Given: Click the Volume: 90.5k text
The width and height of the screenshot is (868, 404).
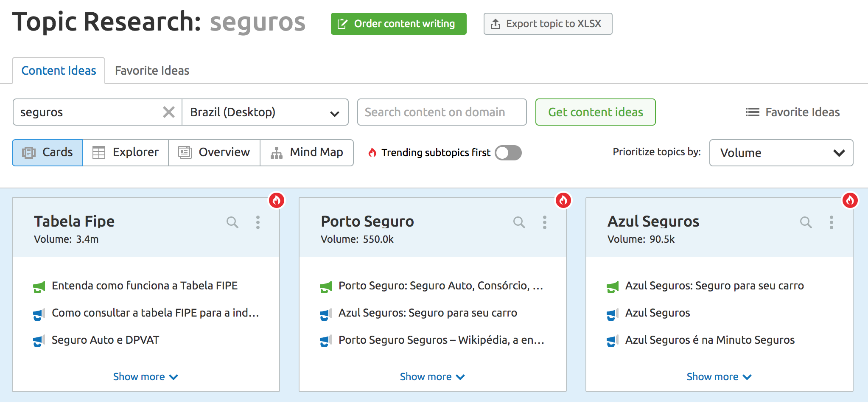Looking at the screenshot, I should coord(641,239).
